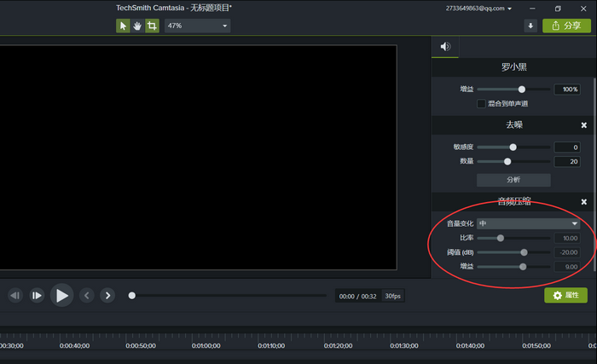The width and height of the screenshot is (597, 364).
Task: Minimize the Camtasia window
Action: 532,9
